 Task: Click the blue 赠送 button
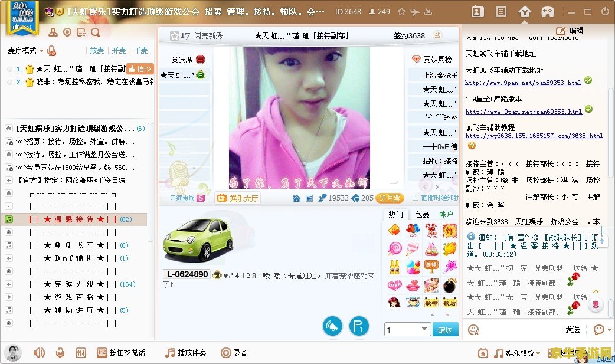445,330
